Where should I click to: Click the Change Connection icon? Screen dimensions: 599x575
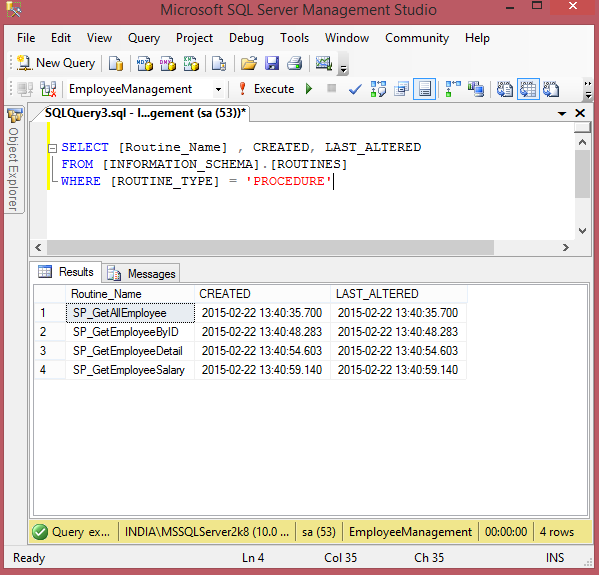[x=49, y=89]
